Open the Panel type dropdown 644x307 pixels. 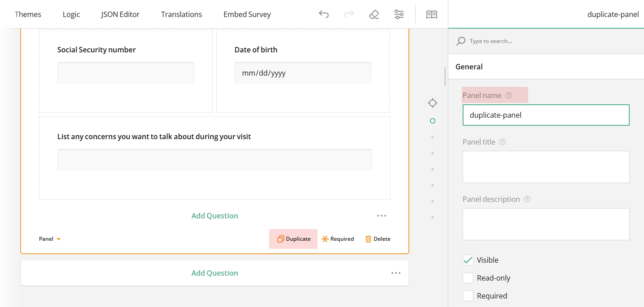(50, 239)
